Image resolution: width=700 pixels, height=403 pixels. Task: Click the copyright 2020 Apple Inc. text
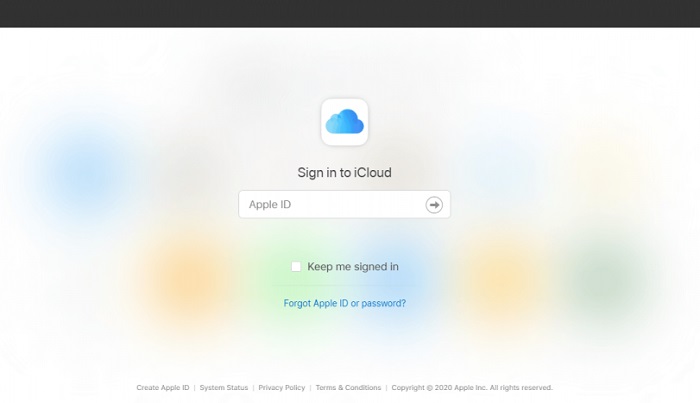click(472, 387)
